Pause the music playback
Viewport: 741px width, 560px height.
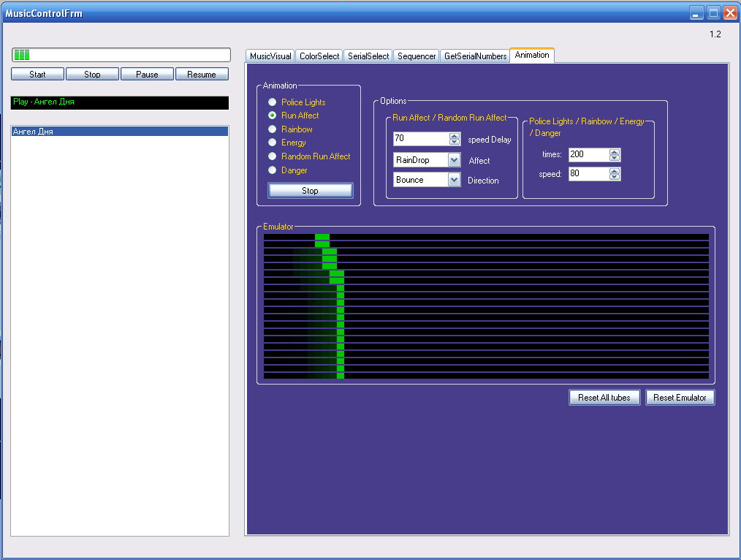[x=147, y=75]
